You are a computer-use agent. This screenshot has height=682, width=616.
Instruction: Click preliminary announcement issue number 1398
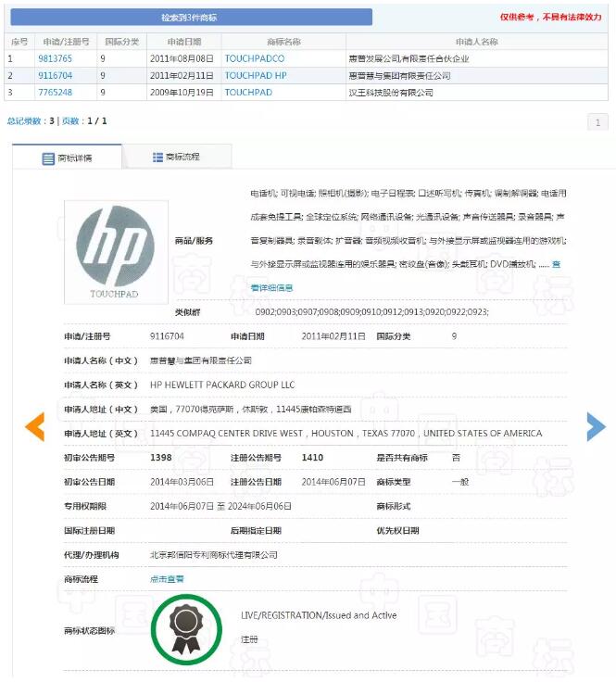click(161, 458)
